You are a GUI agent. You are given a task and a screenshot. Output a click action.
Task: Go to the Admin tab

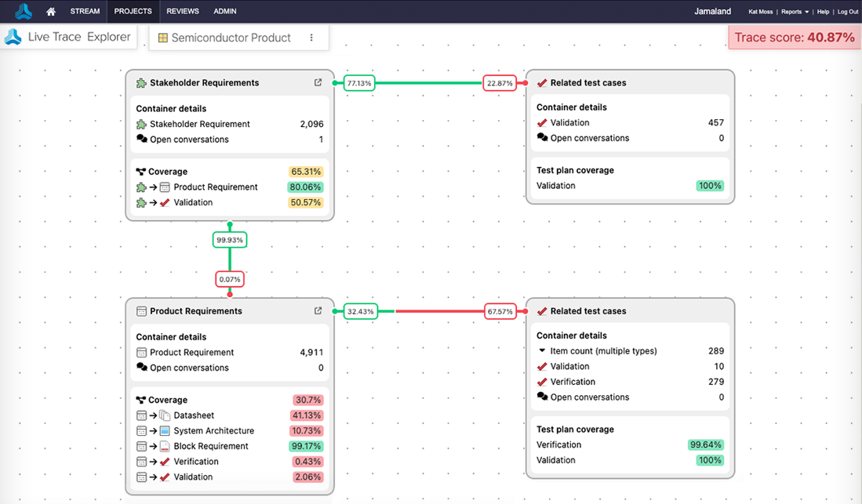(225, 12)
